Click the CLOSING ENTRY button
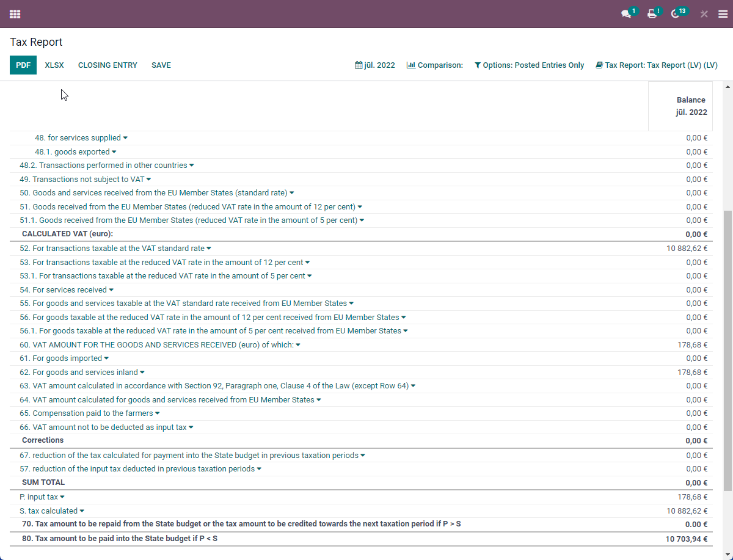The image size is (733, 560). [108, 65]
